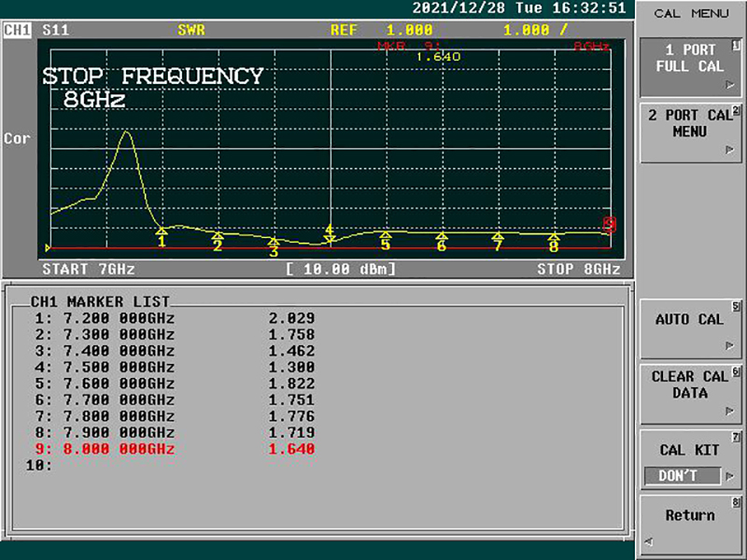747x560 pixels.
Task: Select the red active marker 9
Action: point(610,225)
